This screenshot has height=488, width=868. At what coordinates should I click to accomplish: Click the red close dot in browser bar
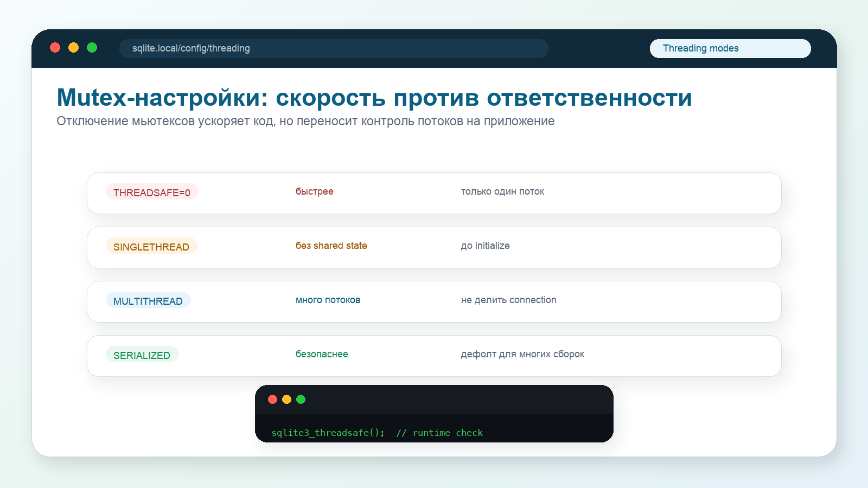[x=55, y=48]
